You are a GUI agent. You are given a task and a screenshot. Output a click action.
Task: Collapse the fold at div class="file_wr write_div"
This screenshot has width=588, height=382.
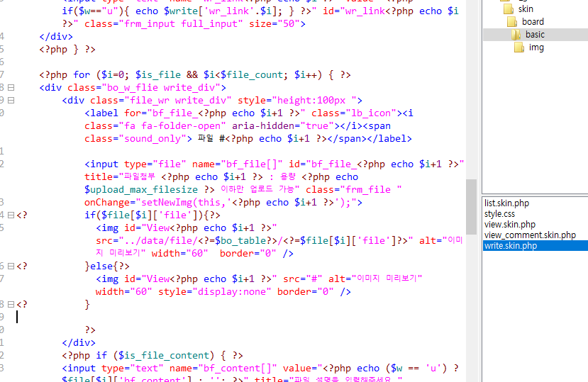pyautogui.click(x=11, y=101)
